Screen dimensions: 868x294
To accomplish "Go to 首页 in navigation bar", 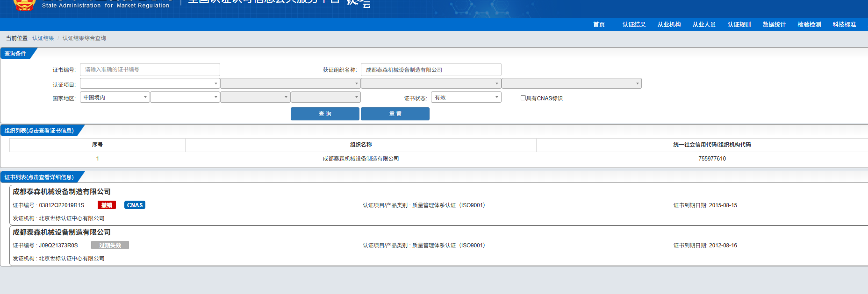I will coord(599,25).
